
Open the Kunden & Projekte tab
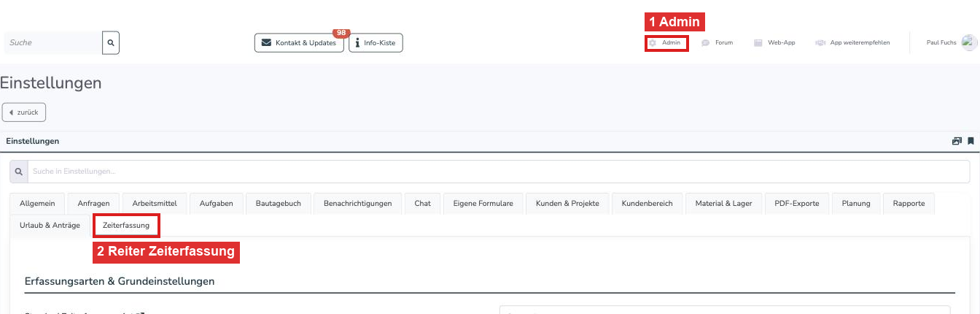coord(567,204)
